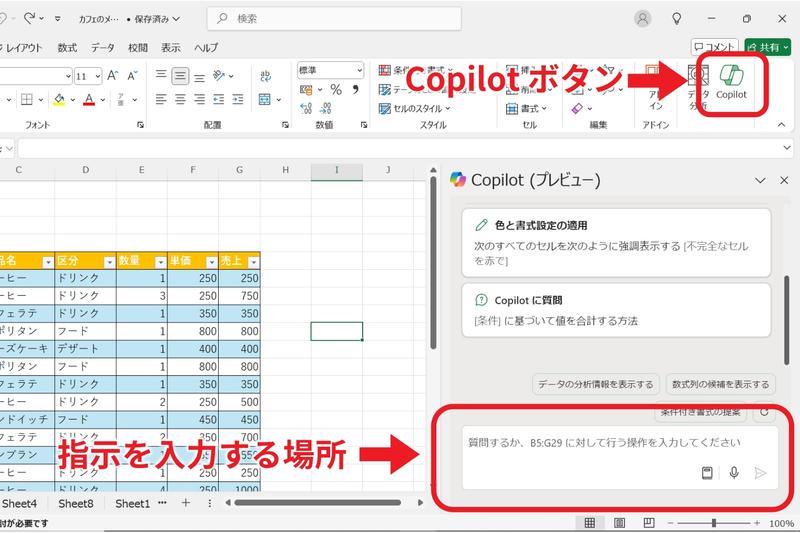800x533 pixels.
Task: Decrease decimal places
Action: (326, 108)
